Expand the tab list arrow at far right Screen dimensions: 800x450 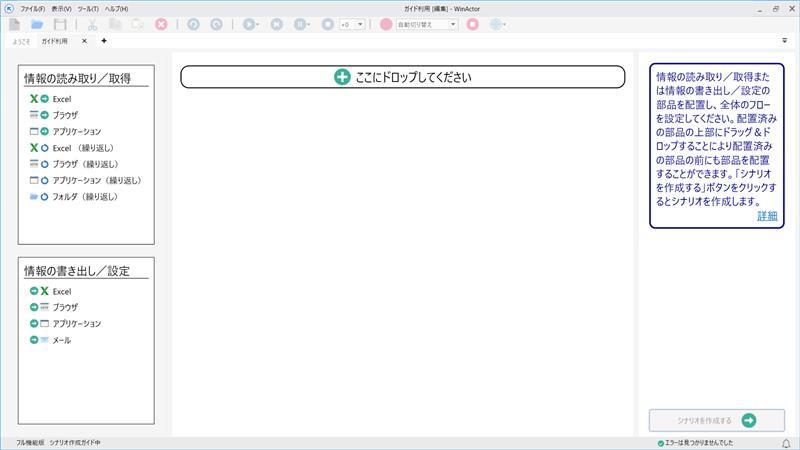(x=784, y=41)
